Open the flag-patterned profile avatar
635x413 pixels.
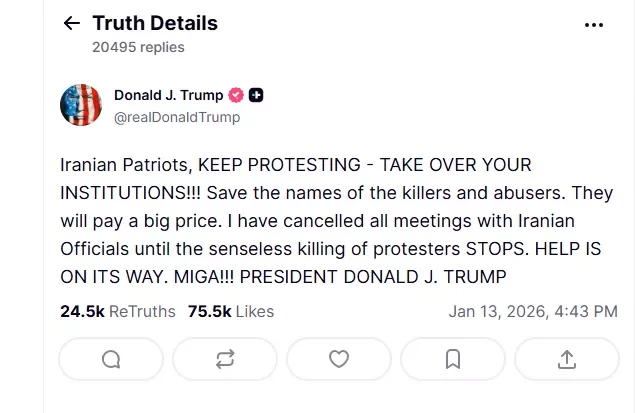pyautogui.click(x=81, y=105)
